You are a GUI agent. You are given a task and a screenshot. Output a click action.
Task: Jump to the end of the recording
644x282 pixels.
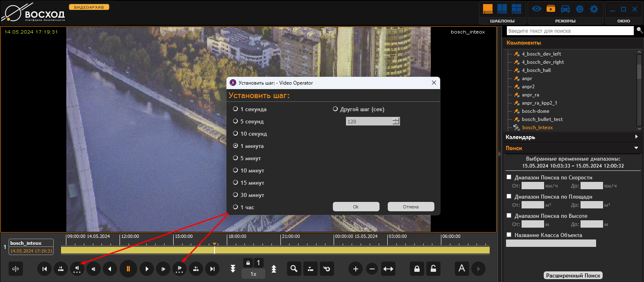point(212,269)
